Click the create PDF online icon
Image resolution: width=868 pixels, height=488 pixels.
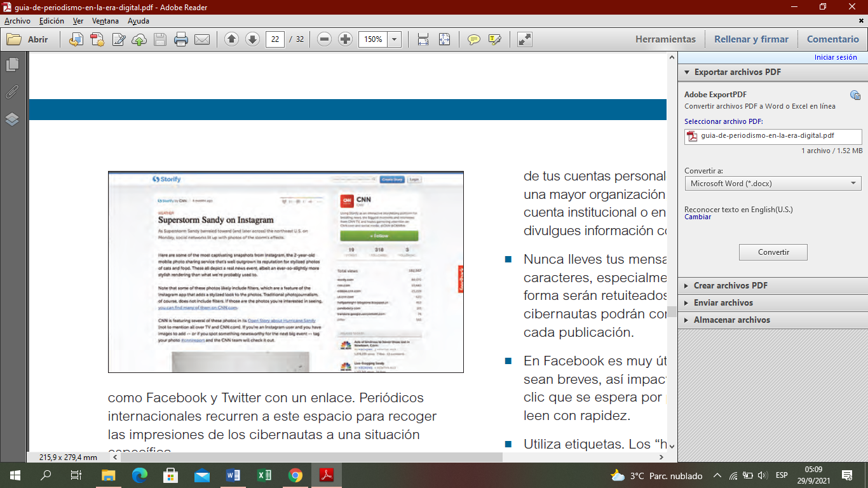point(97,39)
